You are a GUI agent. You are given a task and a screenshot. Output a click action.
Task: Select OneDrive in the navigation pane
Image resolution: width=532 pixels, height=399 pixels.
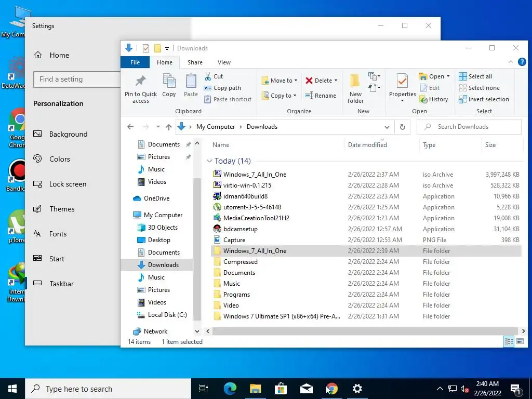click(x=151, y=198)
